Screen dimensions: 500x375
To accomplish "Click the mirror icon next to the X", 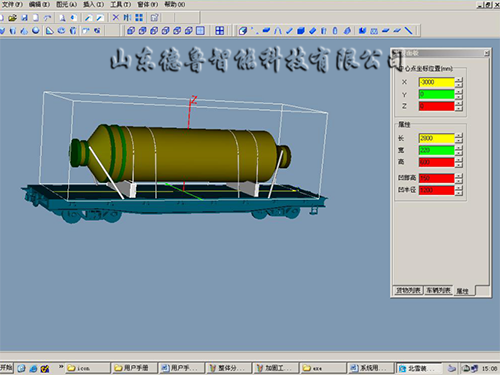I will pos(127,18).
